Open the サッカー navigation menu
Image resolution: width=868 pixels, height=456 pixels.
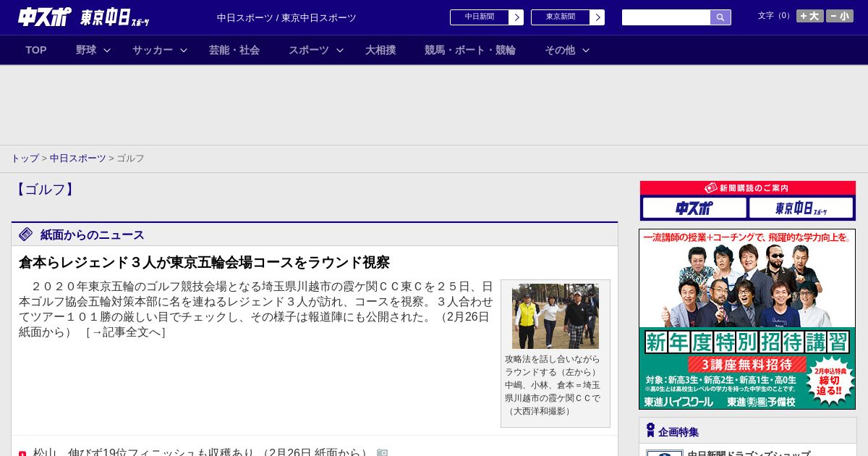153,50
